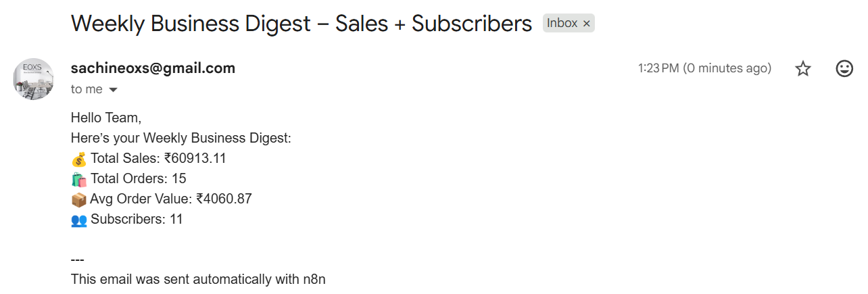The width and height of the screenshot is (868, 294).
Task: Click the sender address sachineoxs@gmail.com
Action: tap(153, 68)
